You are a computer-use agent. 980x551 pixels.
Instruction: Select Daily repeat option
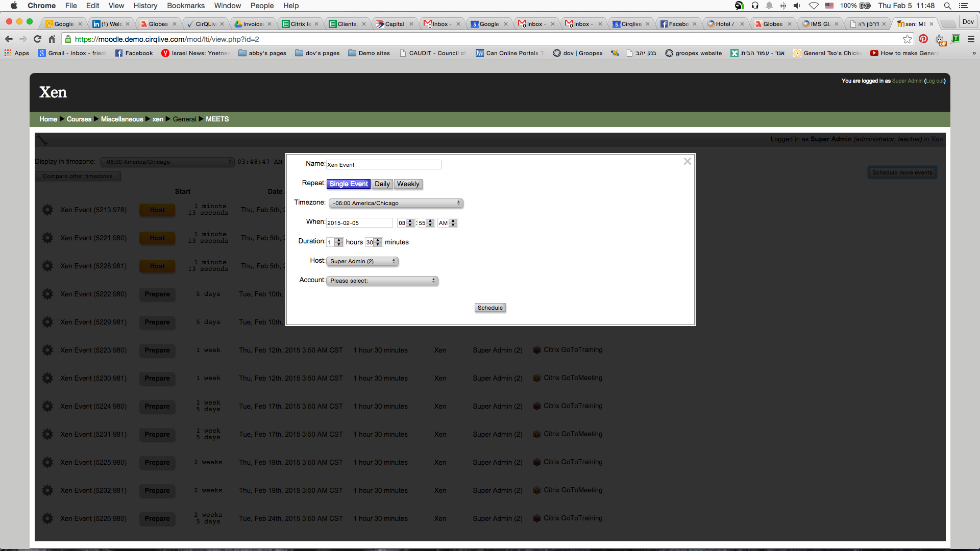382,184
